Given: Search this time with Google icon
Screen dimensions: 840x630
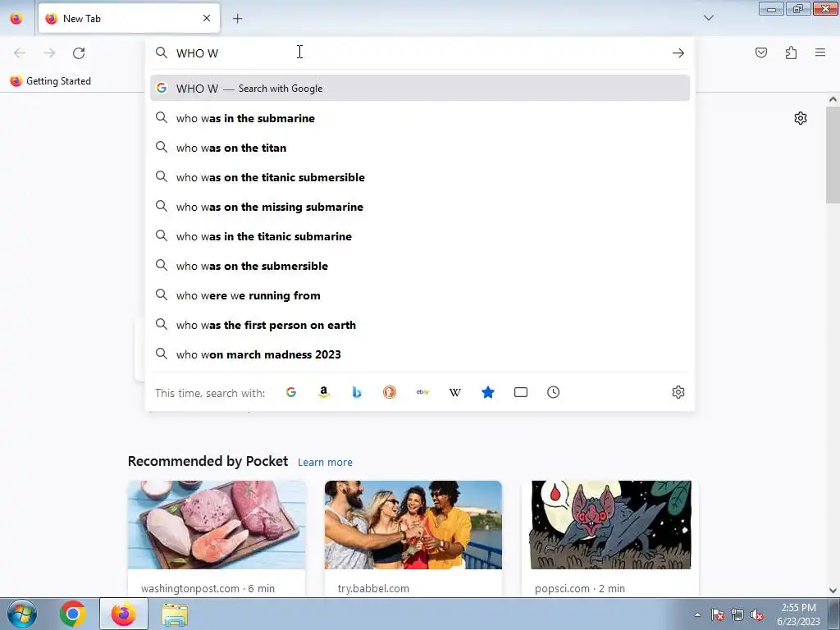Looking at the screenshot, I should pyautogui.click(x=291, y=392).
